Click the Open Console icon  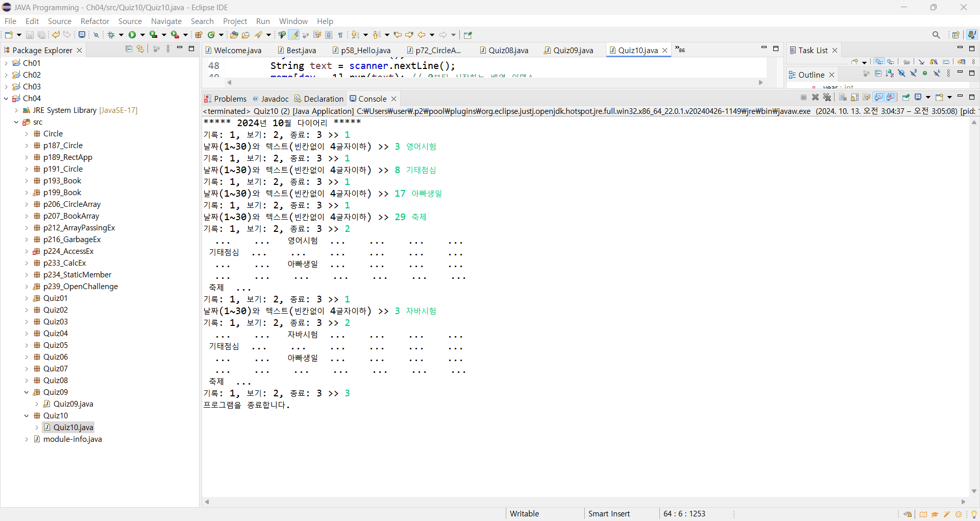939,97
